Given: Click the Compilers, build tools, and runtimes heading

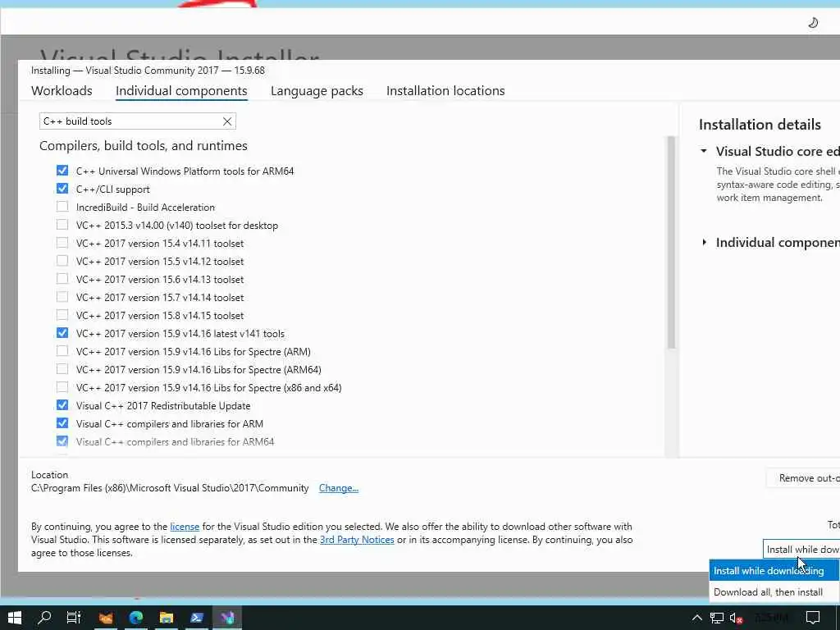Looking at the screenshot, I should [x=144, y=146].
